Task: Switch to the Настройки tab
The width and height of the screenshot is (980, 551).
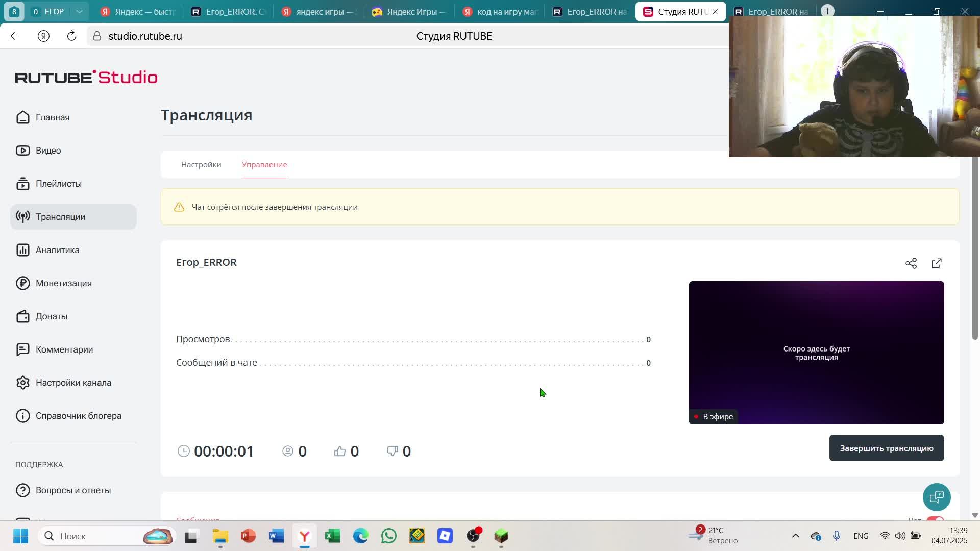Action: point(201,165)
